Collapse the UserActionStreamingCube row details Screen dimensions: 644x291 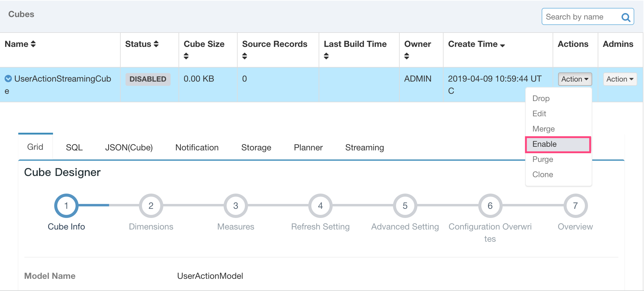8,79
